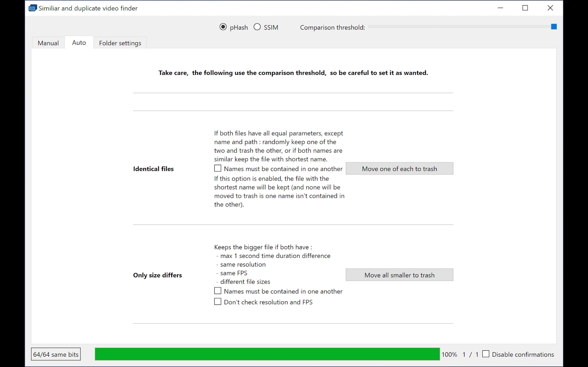Click Move all smaller to trash
The image size is (588, 367).
[x=399, y=275]
